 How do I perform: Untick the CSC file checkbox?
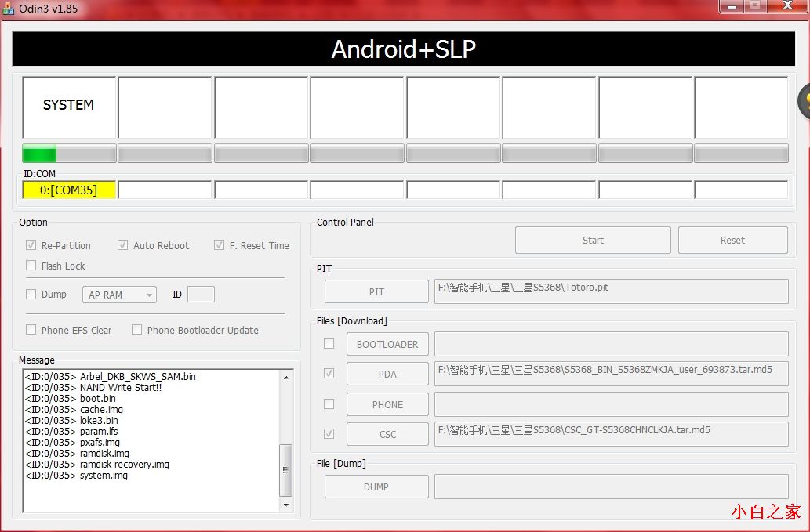click(x=329, y=434)
